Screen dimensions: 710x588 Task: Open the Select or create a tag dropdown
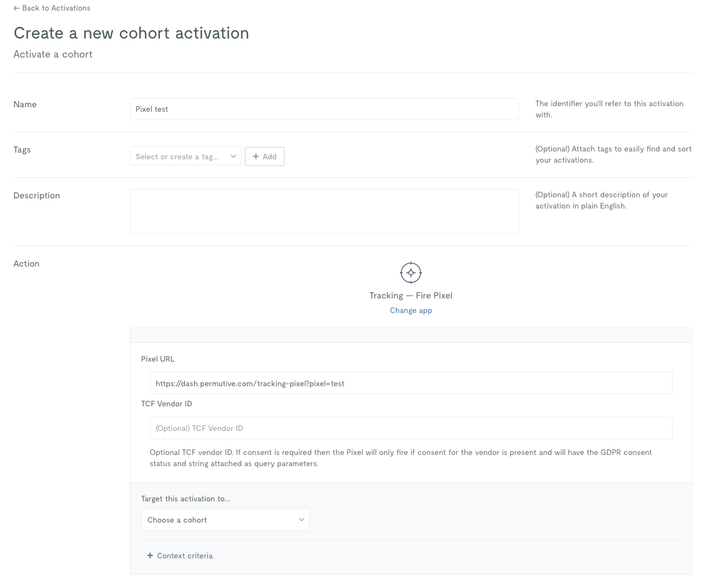186,157
